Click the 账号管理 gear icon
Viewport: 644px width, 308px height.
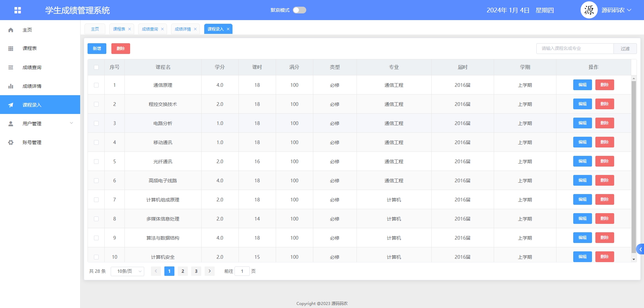point(11,142)
